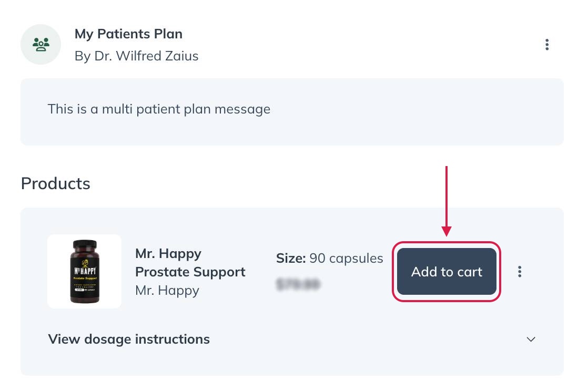Click the View dosage instructions text
Viewport: 588px width, 392px height.
click(128, 339)
